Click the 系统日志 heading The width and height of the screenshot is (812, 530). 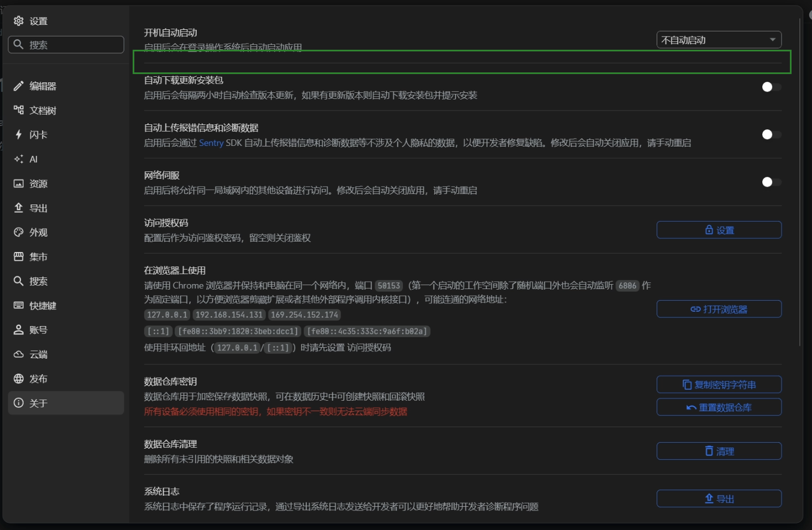(x=161, y=491)
